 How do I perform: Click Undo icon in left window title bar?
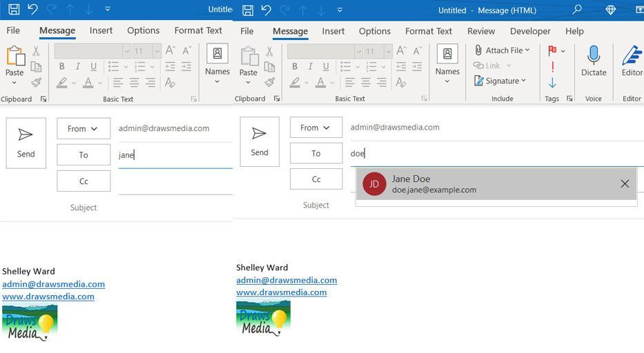[x=33, y=9]
